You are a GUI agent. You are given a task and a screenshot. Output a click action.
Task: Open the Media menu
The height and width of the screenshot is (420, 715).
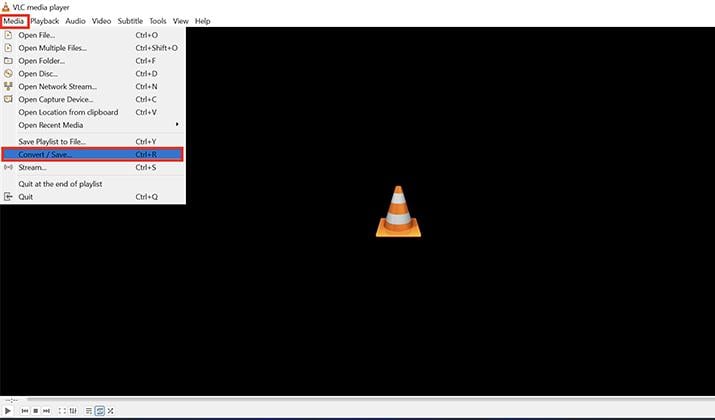point(14,21)
